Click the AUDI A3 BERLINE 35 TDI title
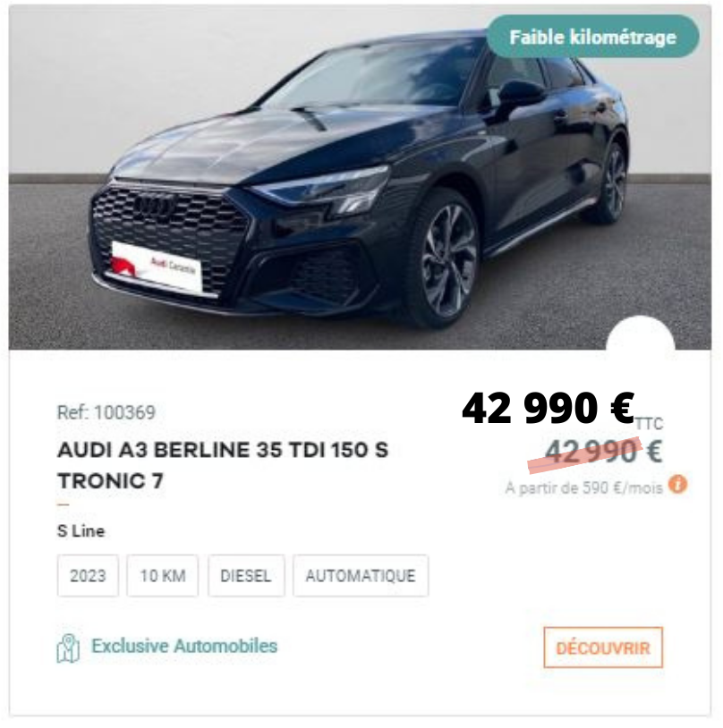The height and width of the screenshot is (728, 723). [x=223, y=465]
